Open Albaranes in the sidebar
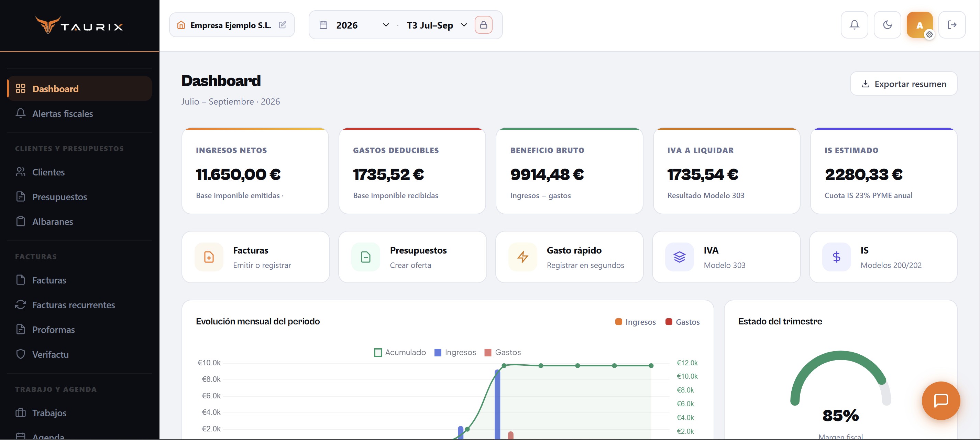980x440 pixels. (79, 222)
